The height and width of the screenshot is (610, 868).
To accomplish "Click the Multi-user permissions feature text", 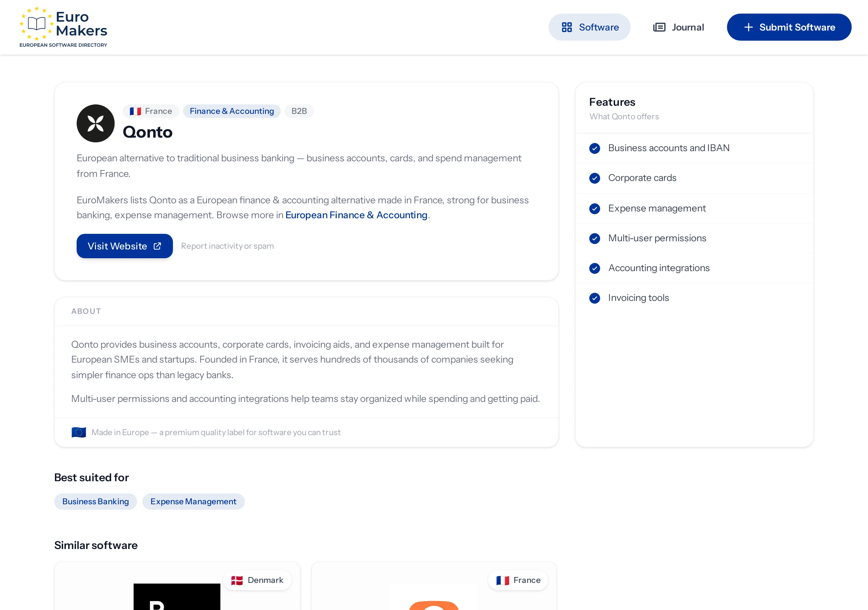I will click(x=657, y=238).
